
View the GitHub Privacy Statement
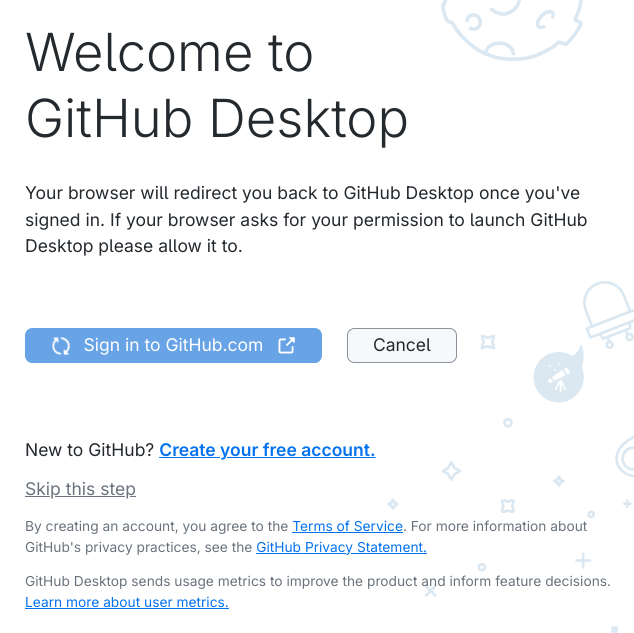[341, 547]
